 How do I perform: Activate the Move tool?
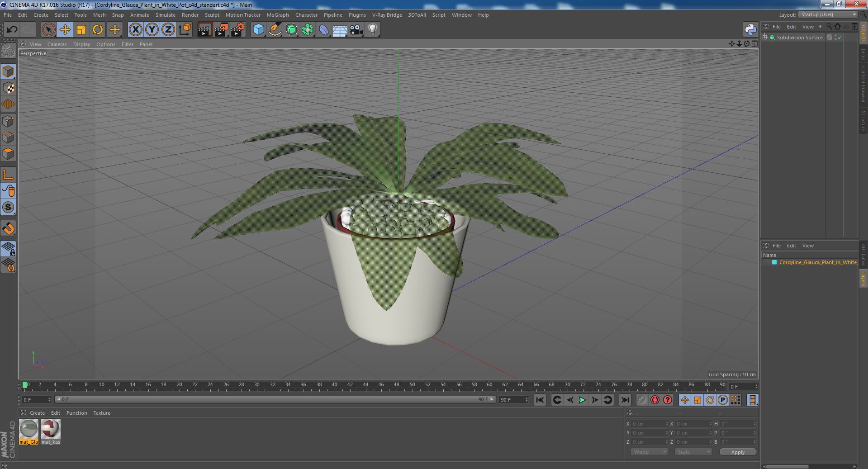(x=65, y=30)
